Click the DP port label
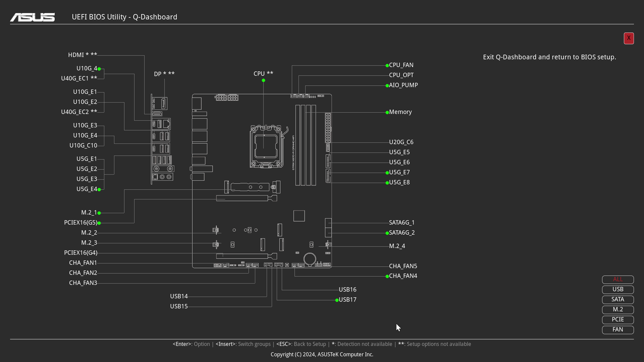Image resolution: width=644 pixels, height=362 pixels. coord(164,74)
